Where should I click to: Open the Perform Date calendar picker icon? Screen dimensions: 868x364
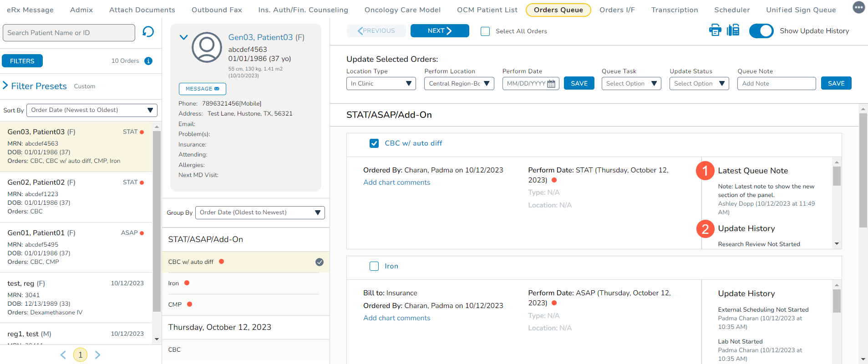click(551, 84)
